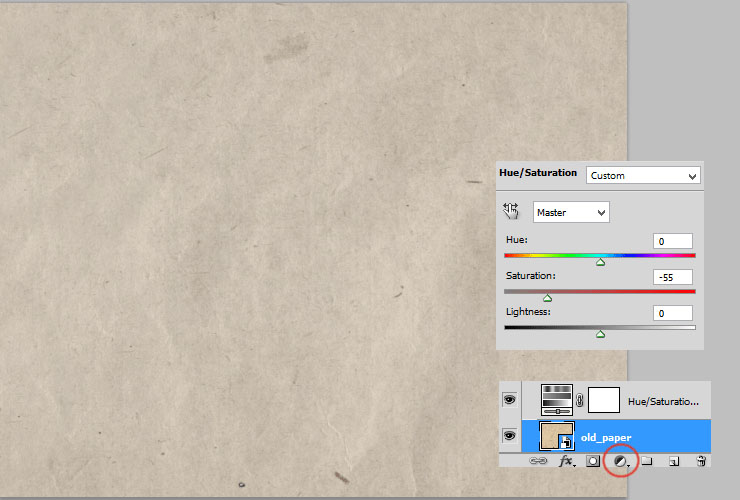Create a new layer
The width and height of the screenshot is (740, 500).
[674, 461]
